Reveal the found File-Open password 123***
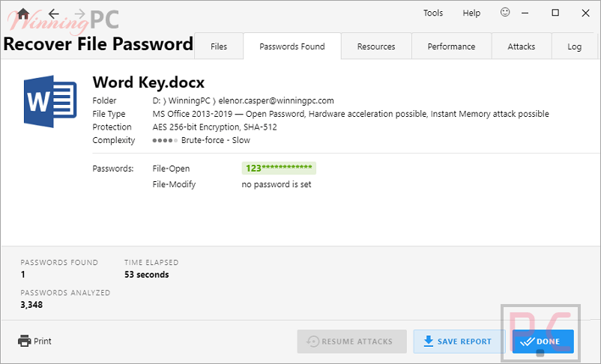 pos(279,169)
